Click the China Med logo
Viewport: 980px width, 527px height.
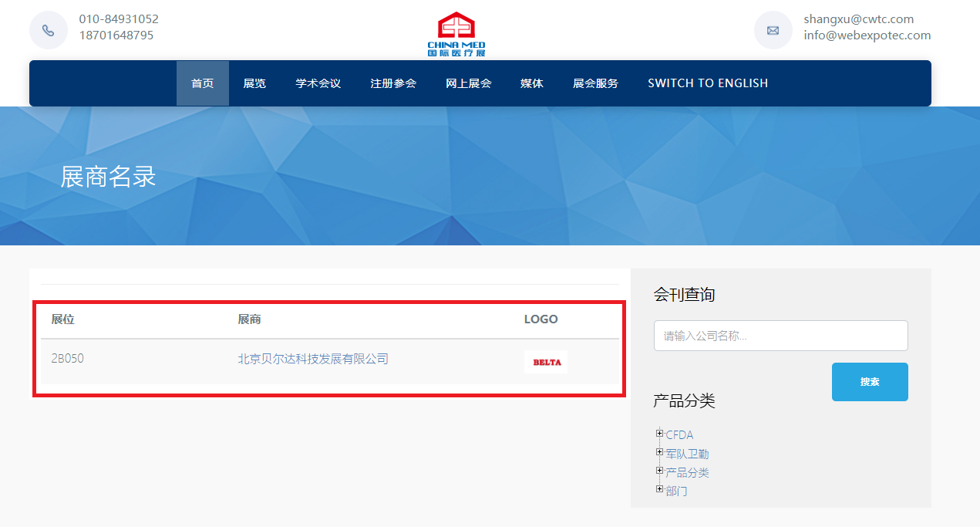[x=456, y=34]
